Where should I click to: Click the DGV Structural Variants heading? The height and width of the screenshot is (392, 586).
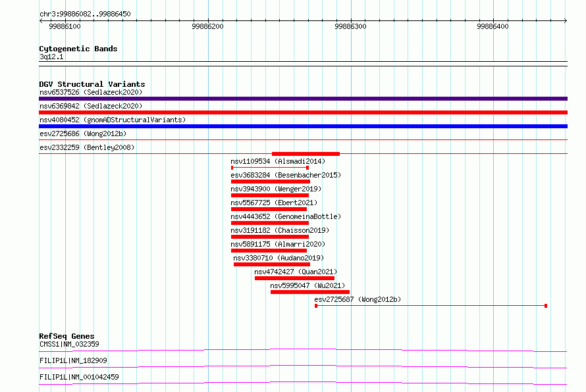[x=92, y=84]
